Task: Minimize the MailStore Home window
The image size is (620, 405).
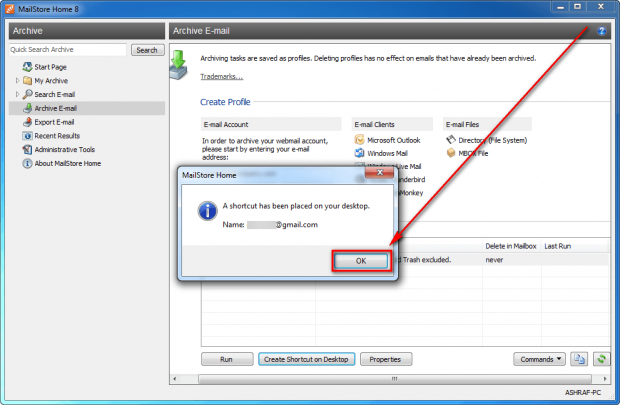Action: coord(561,7)
